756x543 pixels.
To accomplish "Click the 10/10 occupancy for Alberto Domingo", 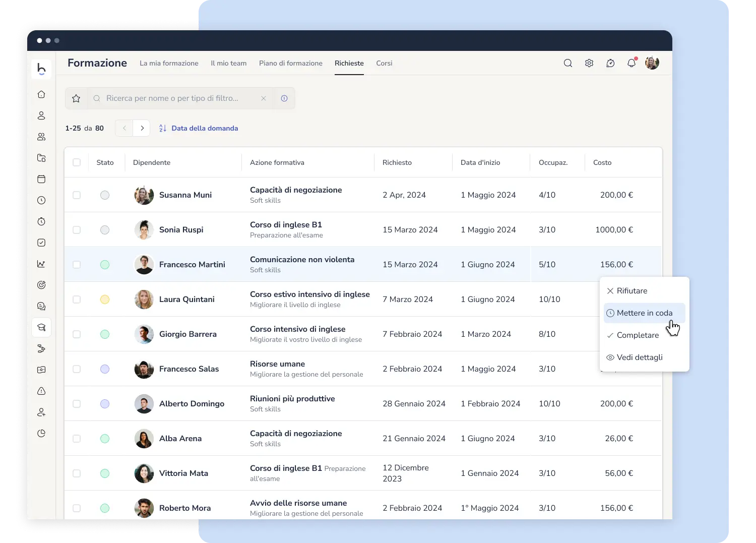I will [x=549, y=404].
